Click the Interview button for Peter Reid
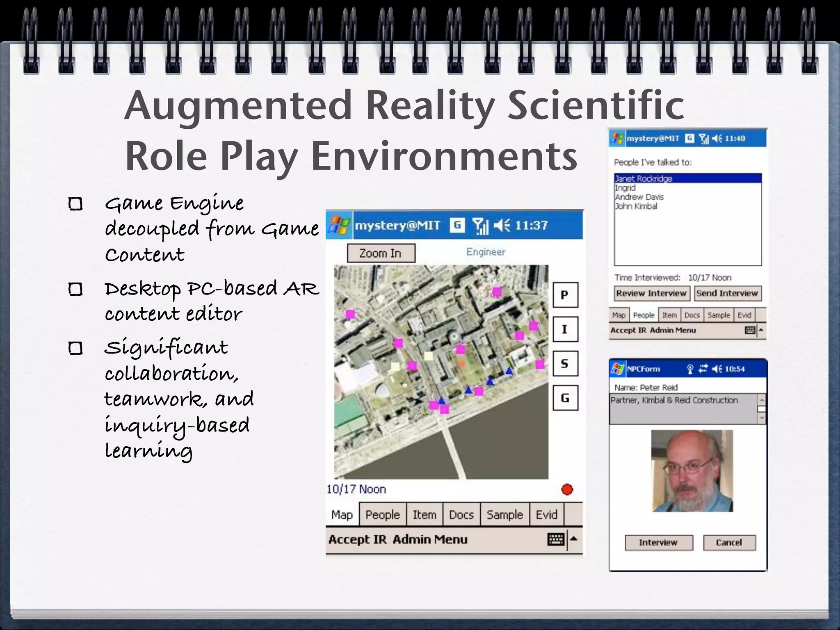The height and width of the screenshot is (630, 840). click(658, 543)
